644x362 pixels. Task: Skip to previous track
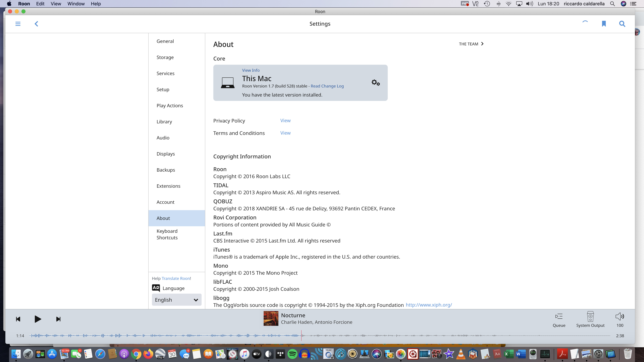[x=18, y=319]
